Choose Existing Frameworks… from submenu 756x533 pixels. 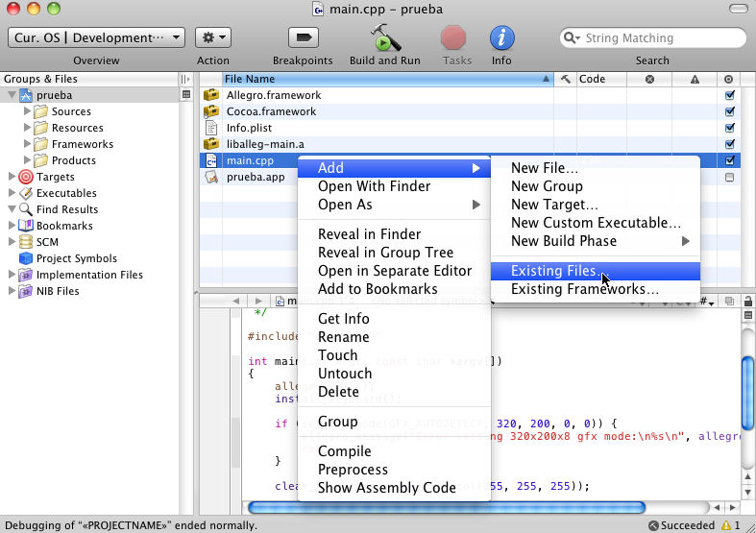pos(584,289)
